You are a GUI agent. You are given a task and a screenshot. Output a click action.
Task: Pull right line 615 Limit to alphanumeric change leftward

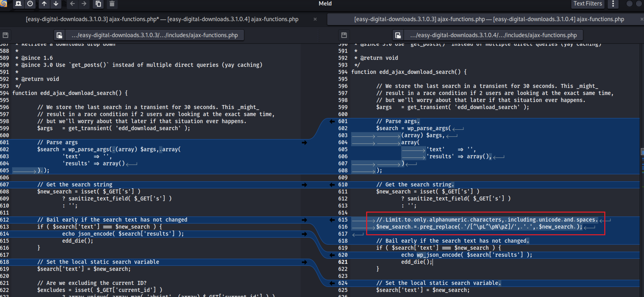click(332, 220)
